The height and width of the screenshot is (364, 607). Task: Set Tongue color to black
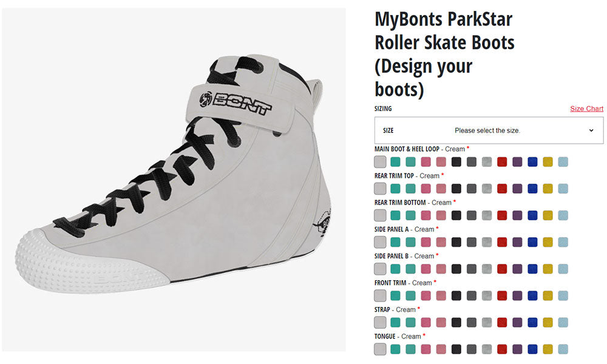(x=456, y=349)
